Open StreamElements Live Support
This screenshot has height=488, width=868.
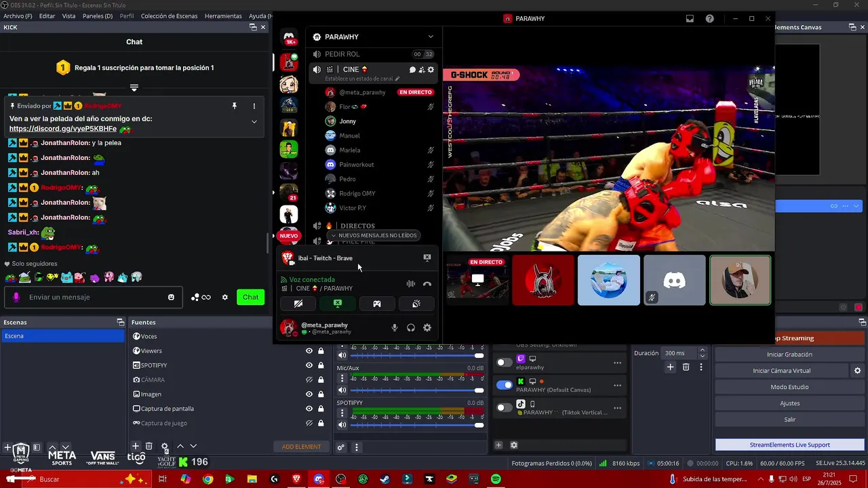point(789,445)
